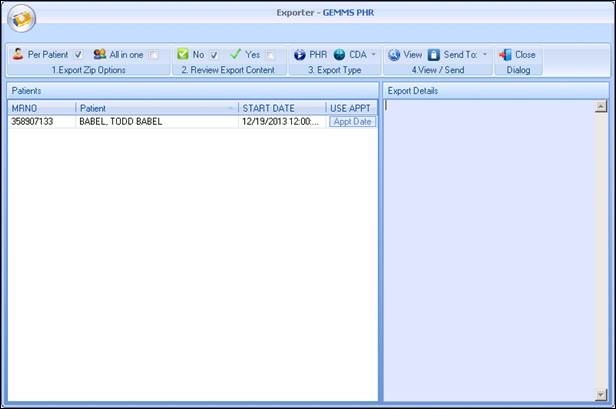Viewport: 616px width, 409px height.
Task: Open the Send To dropdown arrow
Action: [485, 55]
